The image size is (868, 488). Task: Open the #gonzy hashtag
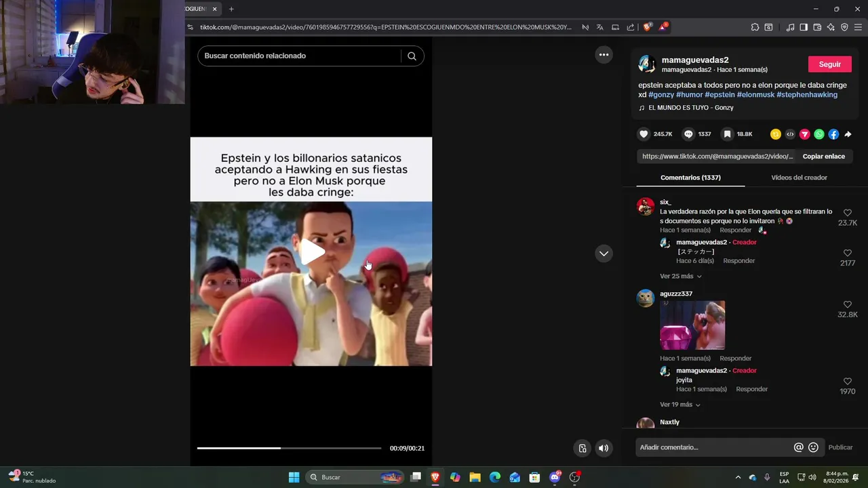tap(661, 95)
